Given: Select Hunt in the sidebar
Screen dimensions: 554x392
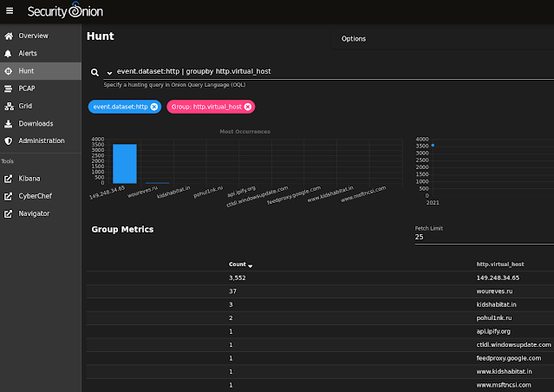Looking at the screenshot, I should pyautogui.click(x=41, y=71).
